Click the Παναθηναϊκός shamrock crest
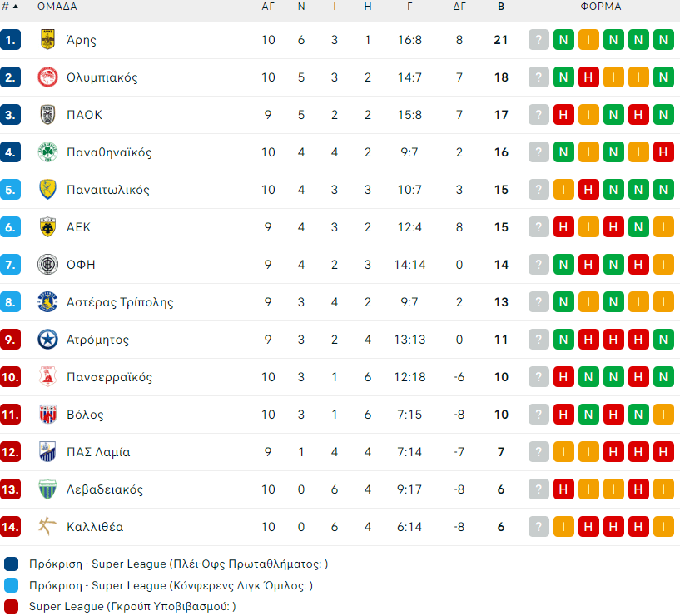This screenshot has width=680, height=616. coord(47,152)
